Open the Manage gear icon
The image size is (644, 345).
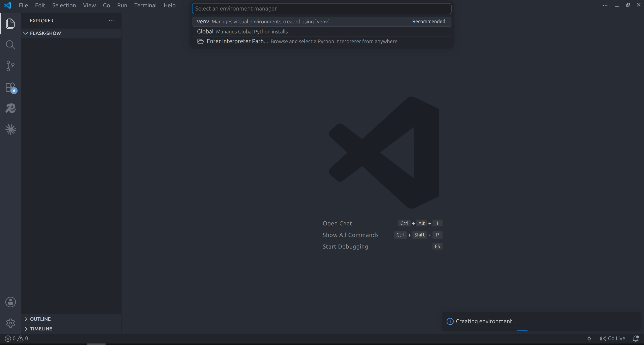11,323
